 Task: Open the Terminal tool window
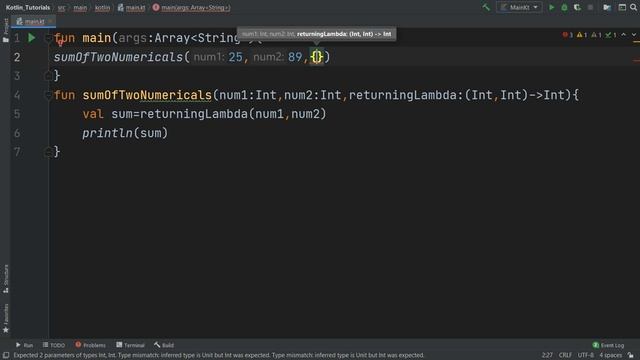tap(130, 345)
